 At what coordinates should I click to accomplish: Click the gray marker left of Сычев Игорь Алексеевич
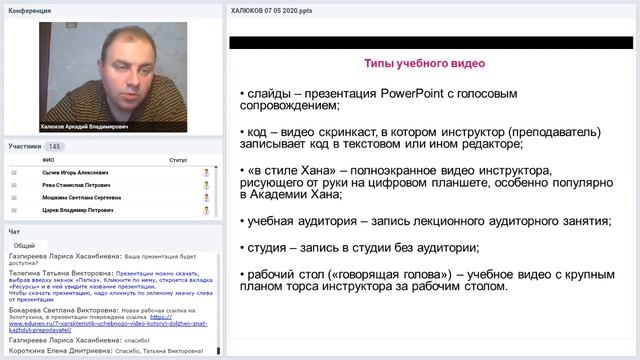point(14,173)
